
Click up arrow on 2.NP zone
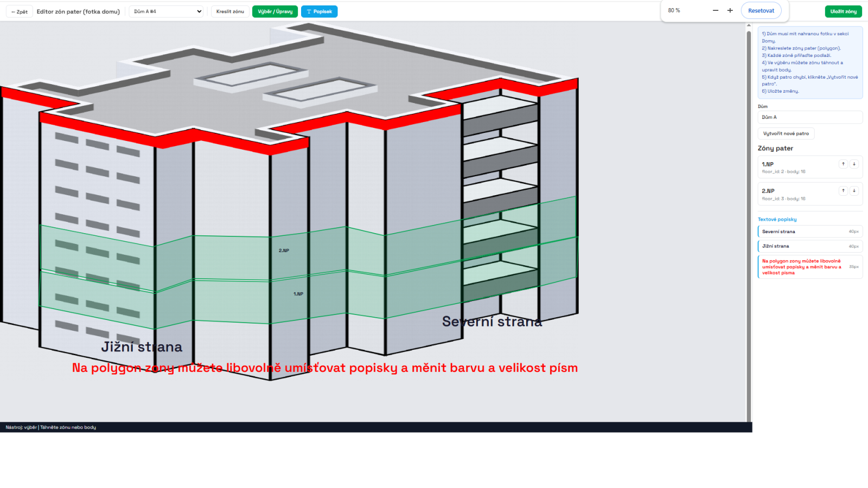843,191
